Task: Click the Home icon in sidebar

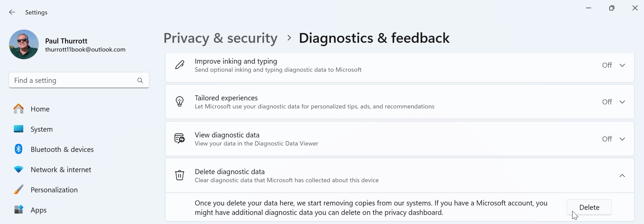Action: pyautogui.click(x=19, y=109)
